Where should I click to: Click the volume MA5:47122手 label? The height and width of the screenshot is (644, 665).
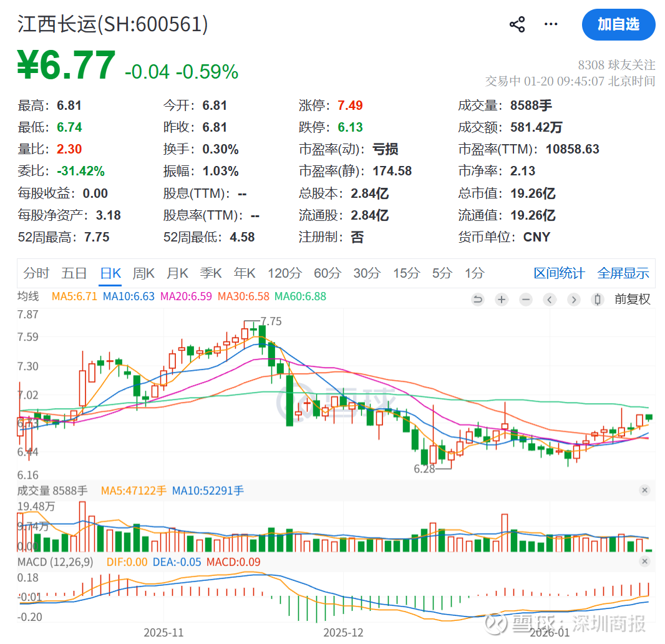point(133,491)
